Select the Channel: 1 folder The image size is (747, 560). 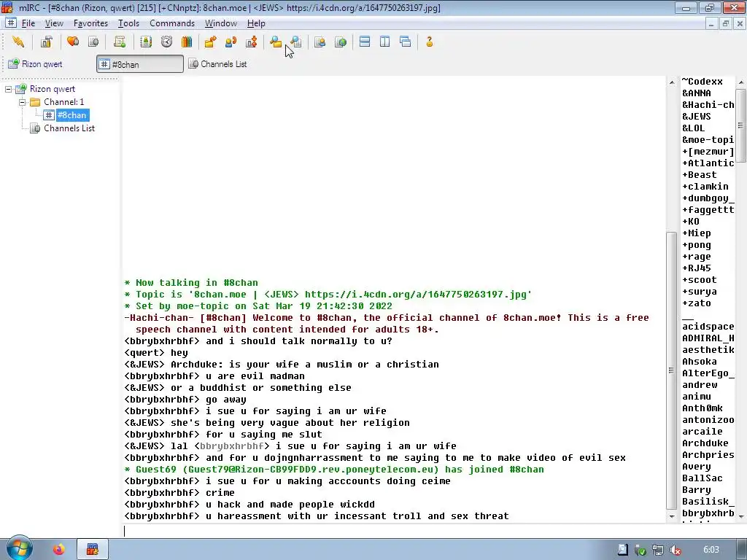pos(64,102)
